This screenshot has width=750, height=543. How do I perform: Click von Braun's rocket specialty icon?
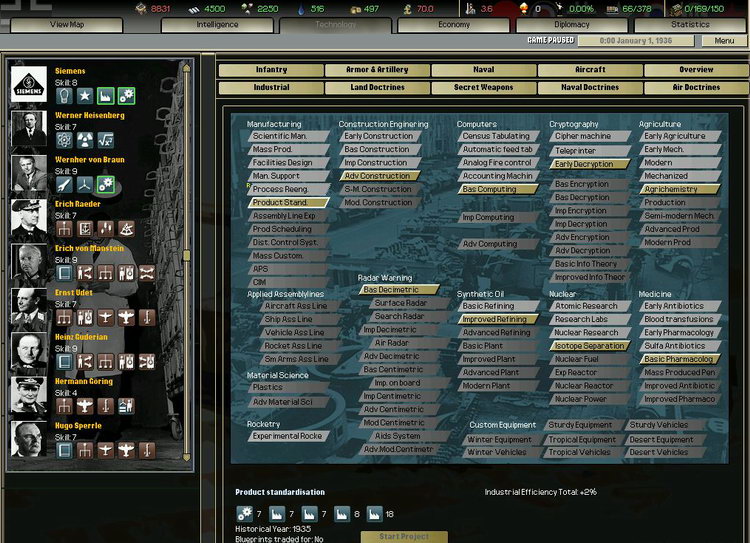pyautogui.click(x=64, y=184)
